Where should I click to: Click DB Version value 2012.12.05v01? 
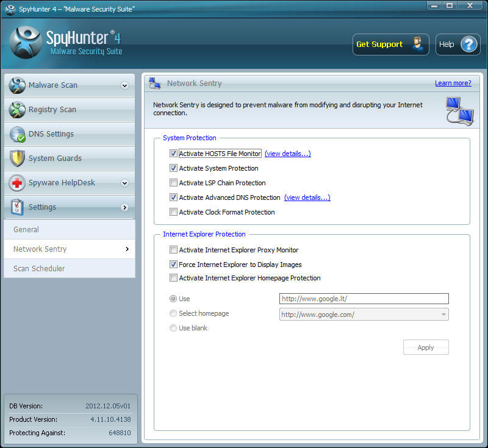pyautogui.click(x=108, y=406)
